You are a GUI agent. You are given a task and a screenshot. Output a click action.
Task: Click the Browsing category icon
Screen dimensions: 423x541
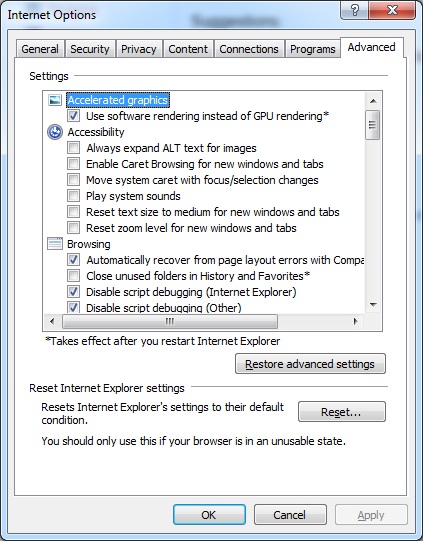(x=55, y=244)
